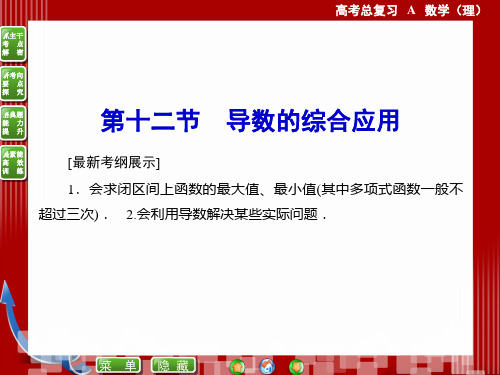
Task: Open the 抓主干 考点解密 sidebar section
Action: pyautogui.click(x=13, y=44)
